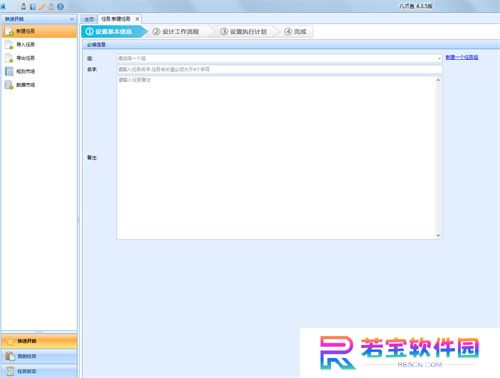Click the user account icon in title bar

[24, 6]
